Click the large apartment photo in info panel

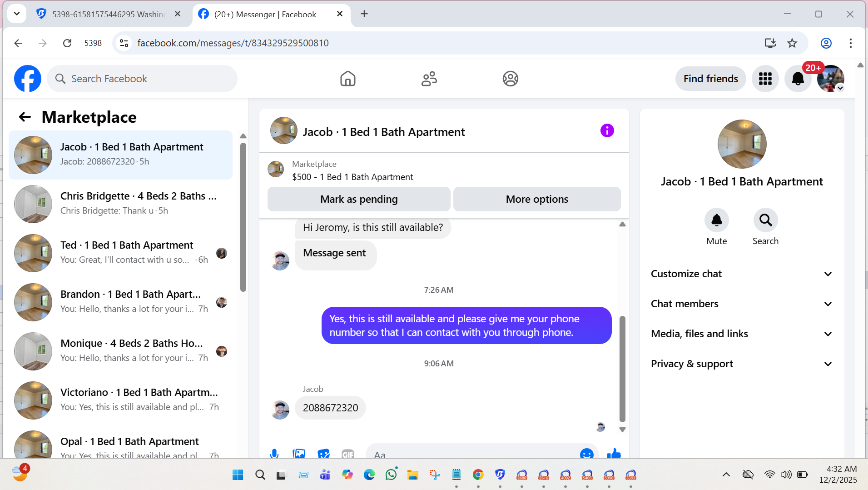742,144
